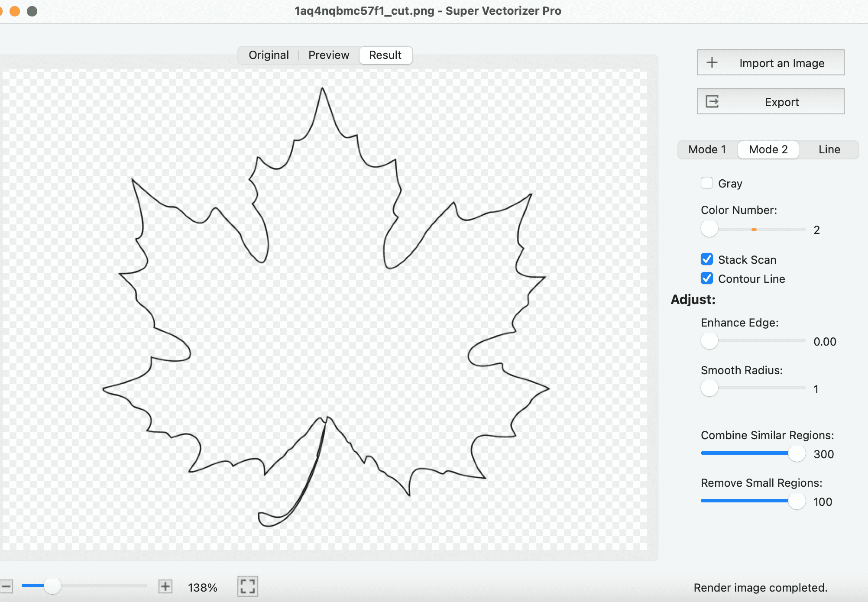868x602 pixels.
Task: Click the export arrow icon
Action: coord(713,102)
